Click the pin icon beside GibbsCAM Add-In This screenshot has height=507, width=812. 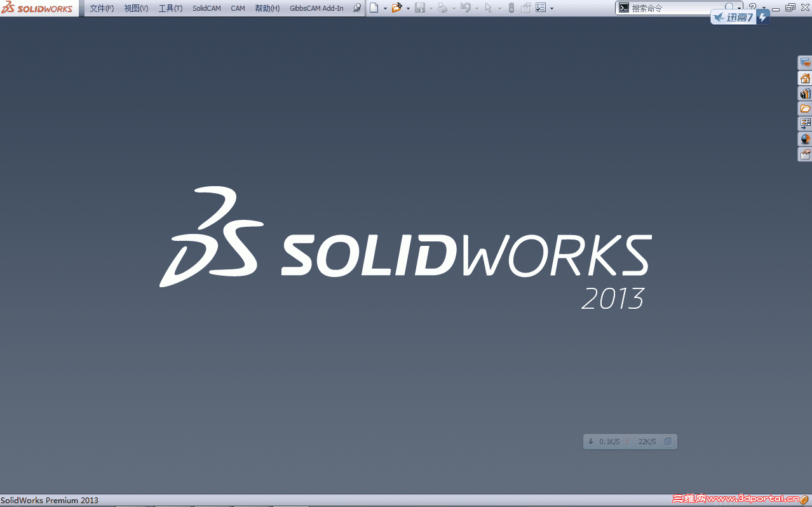[357, 8]
